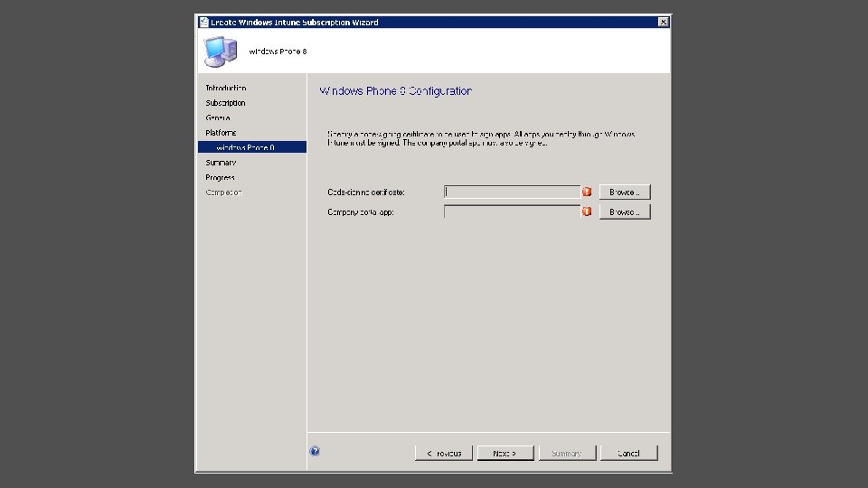868x488 pixels.
Task: Click the wizard title bar icon
Action: click(x=203, y=22)
